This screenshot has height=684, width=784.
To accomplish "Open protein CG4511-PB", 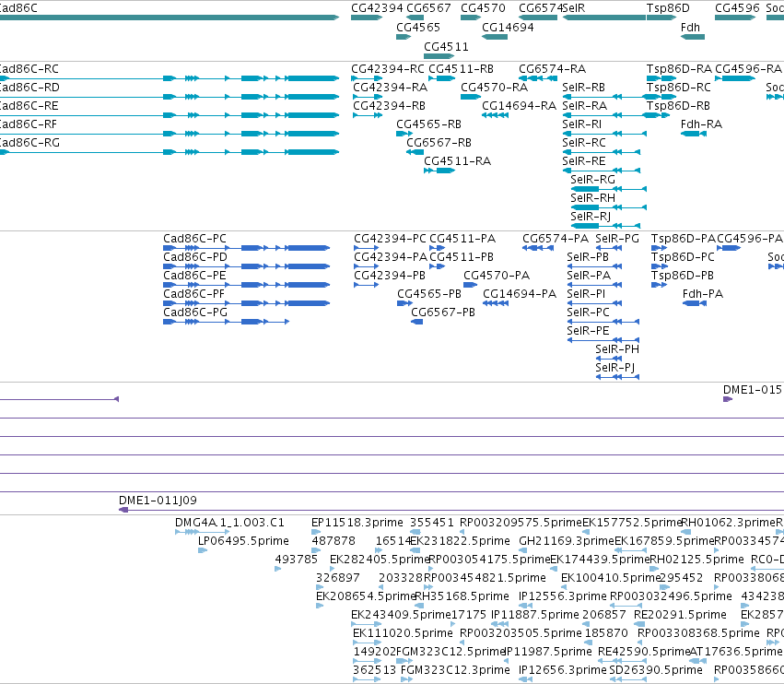I will (462, 257).
